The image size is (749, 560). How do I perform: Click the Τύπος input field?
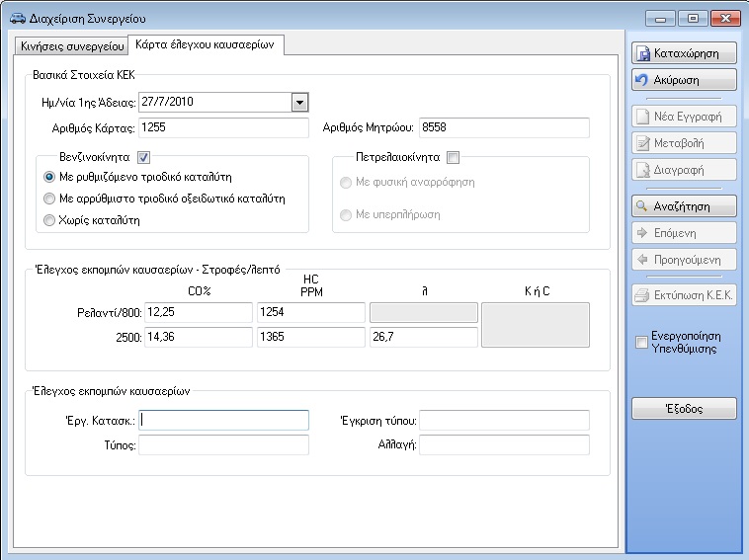223,445
